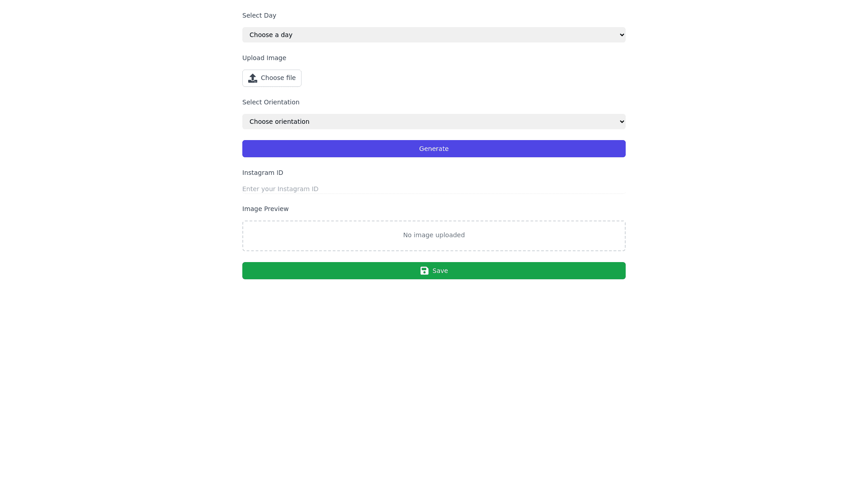This screenshot has height=488, width=868.
Task: Open the Choose orientation dropdown
Action: 433,122
